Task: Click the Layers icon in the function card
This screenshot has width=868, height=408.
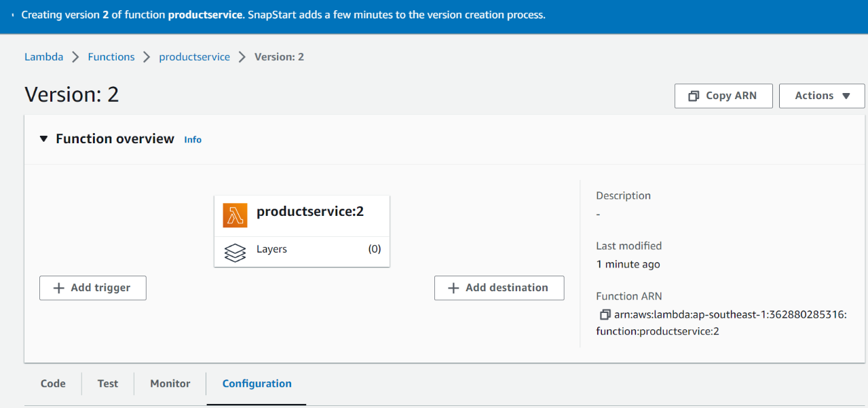Action: coord(235,252)
